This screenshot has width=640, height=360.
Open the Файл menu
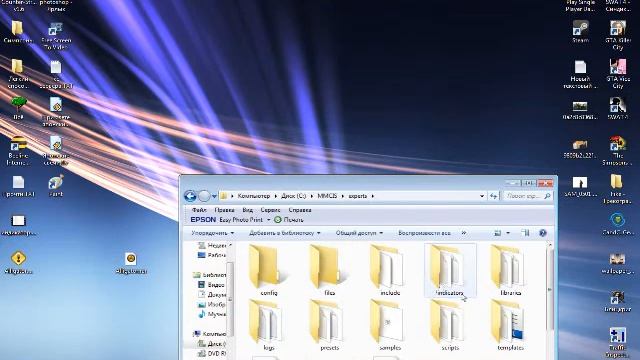199,210
